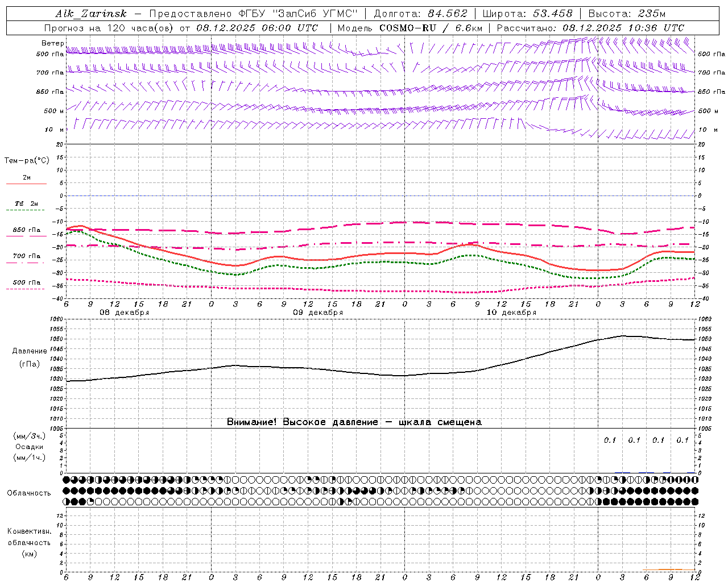Click the Долгота: 84.562 value
This screenshot has width=728, height=582.
(x=420, y=14)
